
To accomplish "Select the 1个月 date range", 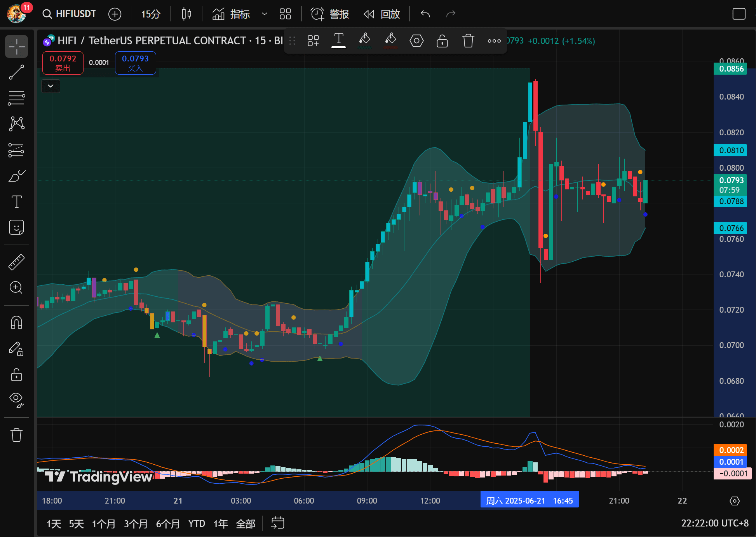I will (x=104, y=524).
